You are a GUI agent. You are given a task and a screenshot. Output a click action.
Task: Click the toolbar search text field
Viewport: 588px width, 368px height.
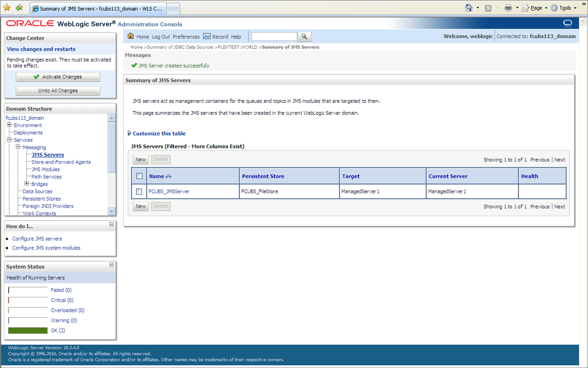pos(274,37)
